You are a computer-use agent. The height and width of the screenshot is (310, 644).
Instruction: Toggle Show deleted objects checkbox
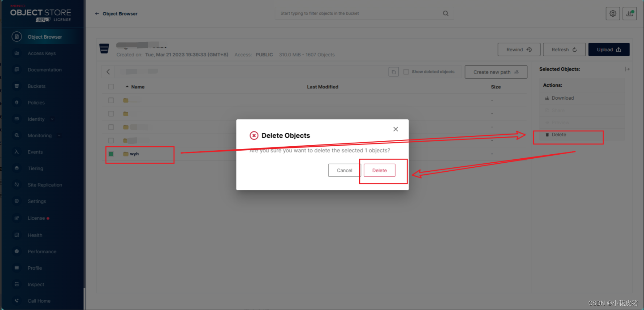click(406, 72)
